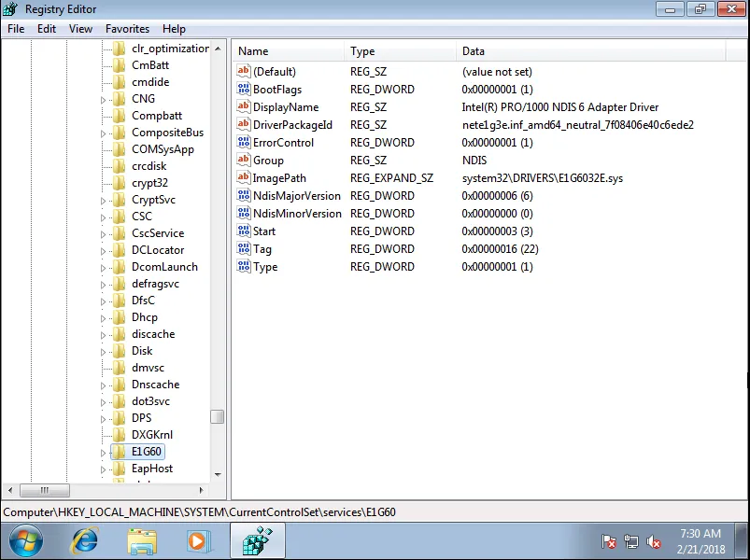Expand the CscService key
Viewport: 750px width, 560px height.
pos(103,234)
